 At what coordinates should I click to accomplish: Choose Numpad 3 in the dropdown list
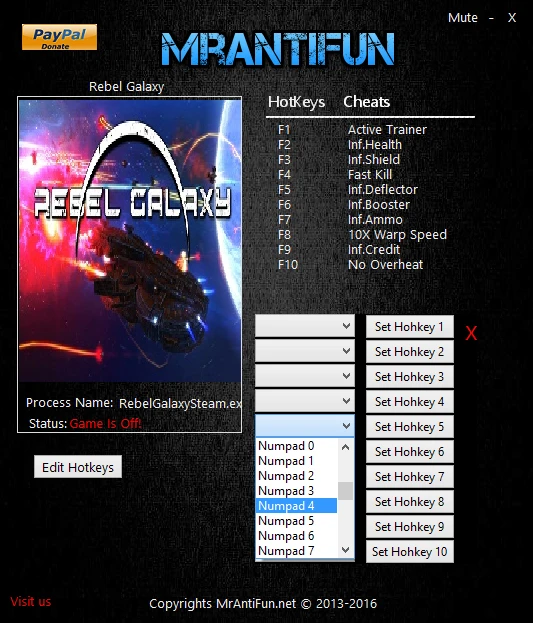(297, 491)
